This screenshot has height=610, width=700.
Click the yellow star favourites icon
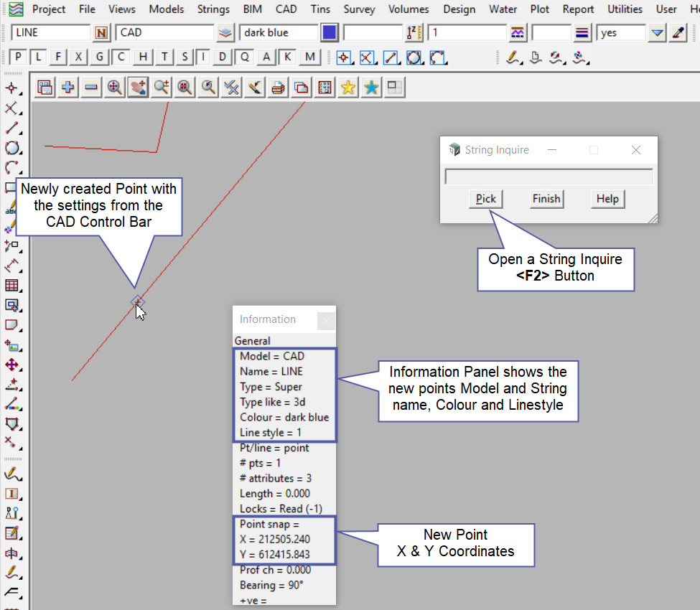(x=348, y=88)
